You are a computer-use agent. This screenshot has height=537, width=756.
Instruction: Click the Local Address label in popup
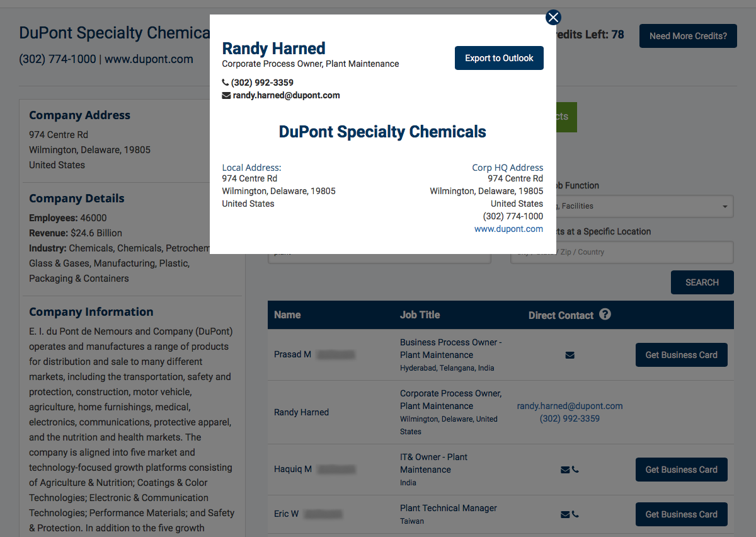[x=251, y=168]
